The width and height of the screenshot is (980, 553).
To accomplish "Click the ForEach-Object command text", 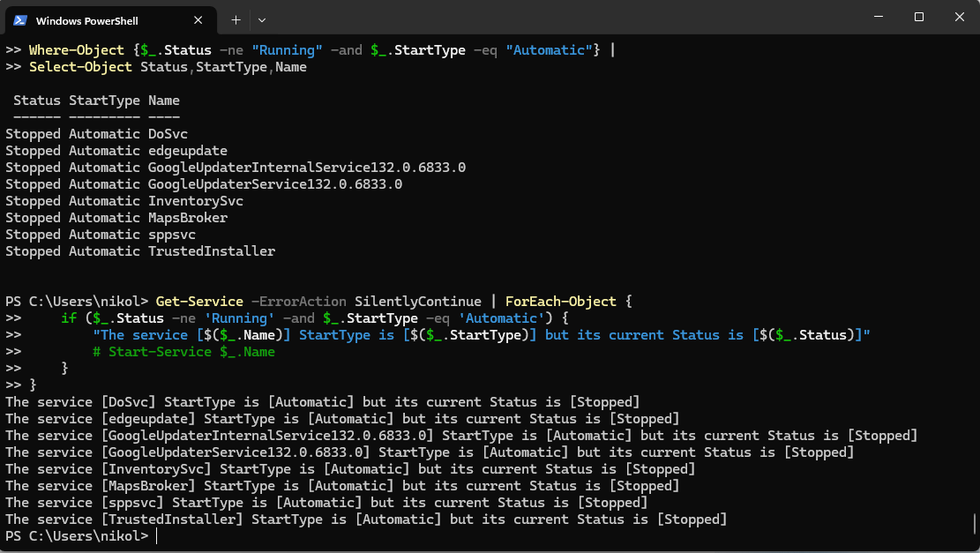I will [561, 302].
